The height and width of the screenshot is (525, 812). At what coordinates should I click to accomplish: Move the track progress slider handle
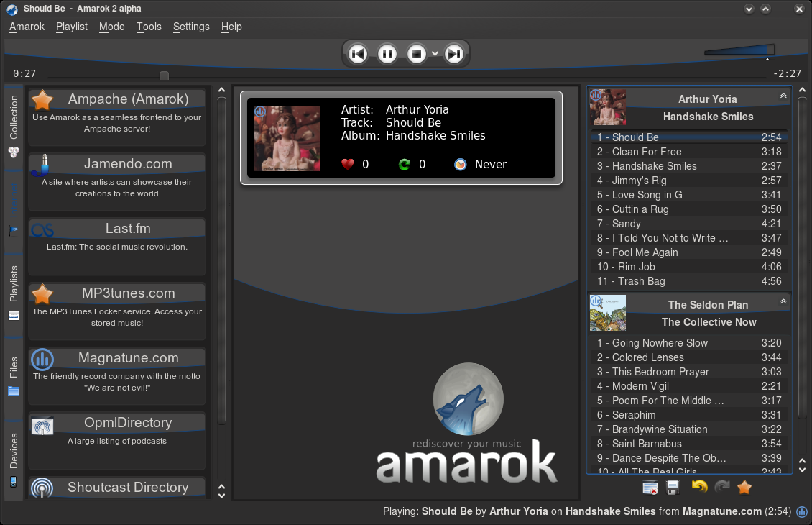click(x=164, y=76)
